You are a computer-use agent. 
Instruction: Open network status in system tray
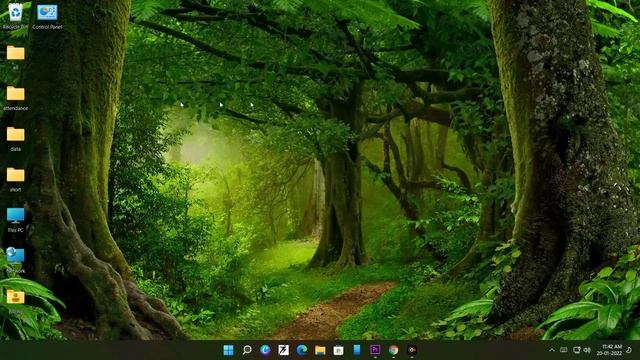point(577,350)
